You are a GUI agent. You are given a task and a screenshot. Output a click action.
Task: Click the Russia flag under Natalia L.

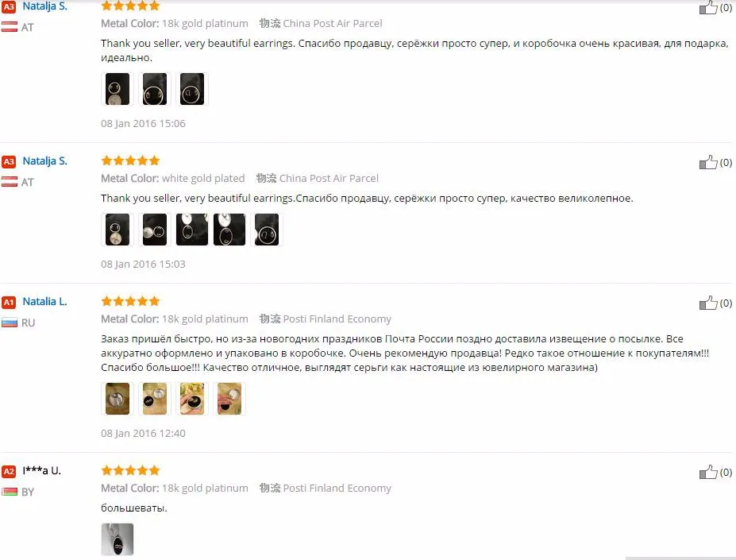point(10,322)
